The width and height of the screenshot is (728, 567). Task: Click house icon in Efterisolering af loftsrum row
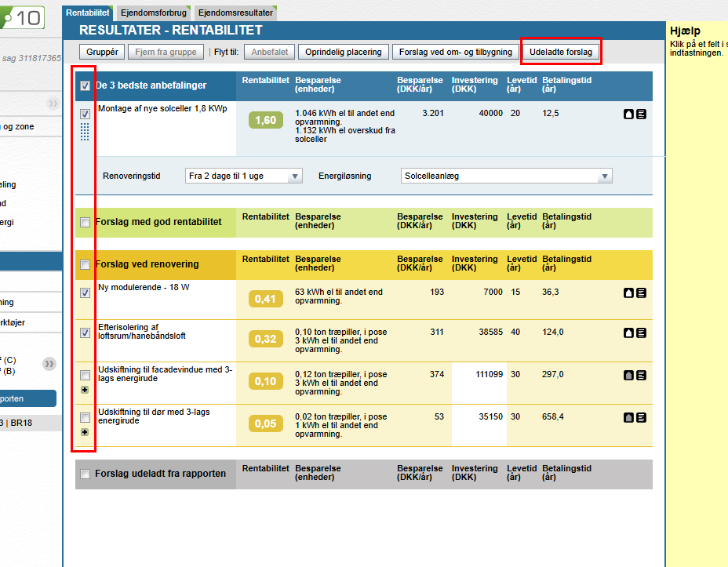click(628, 333)
